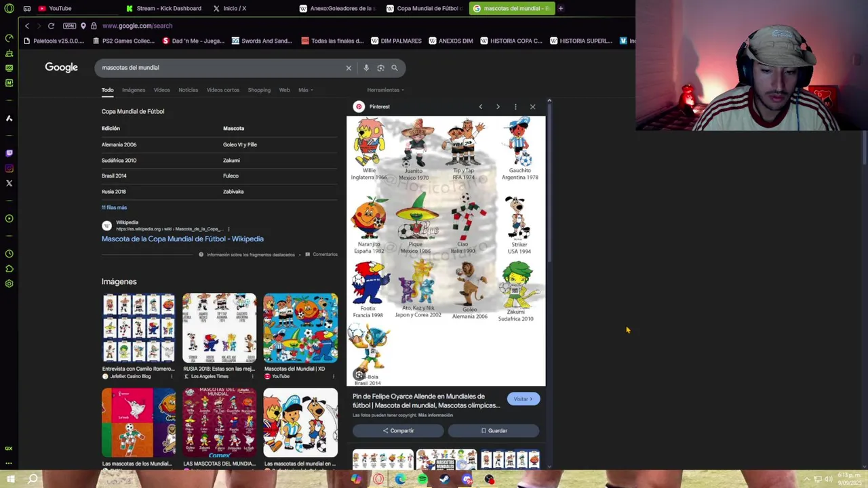Open Comentarios feedback link
Image resolution: width=868 pixels, height=488 pixels.
[x=321, y=255]
